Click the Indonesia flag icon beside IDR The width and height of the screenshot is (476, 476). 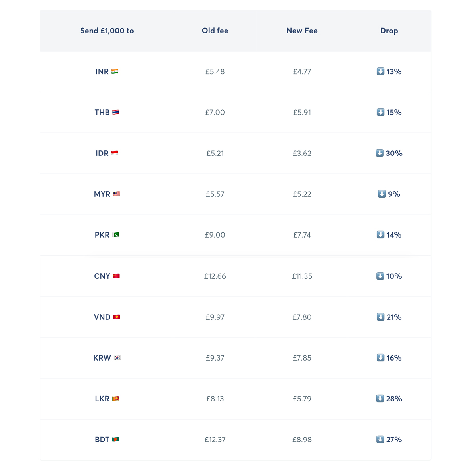point(115,153)
